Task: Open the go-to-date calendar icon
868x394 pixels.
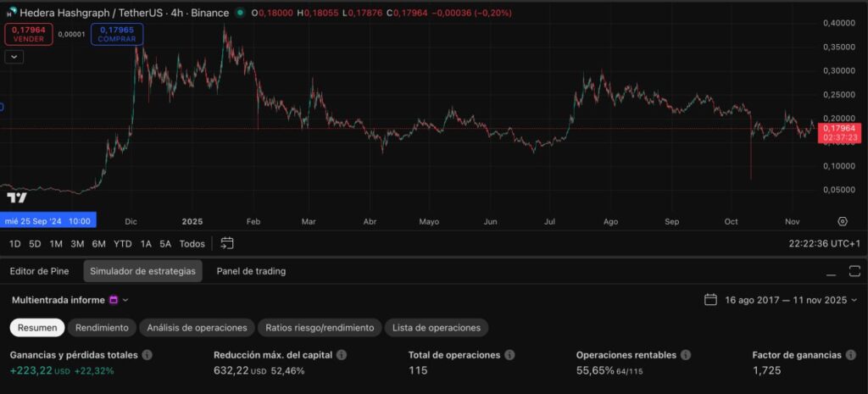Action: [x=227, y=243]
